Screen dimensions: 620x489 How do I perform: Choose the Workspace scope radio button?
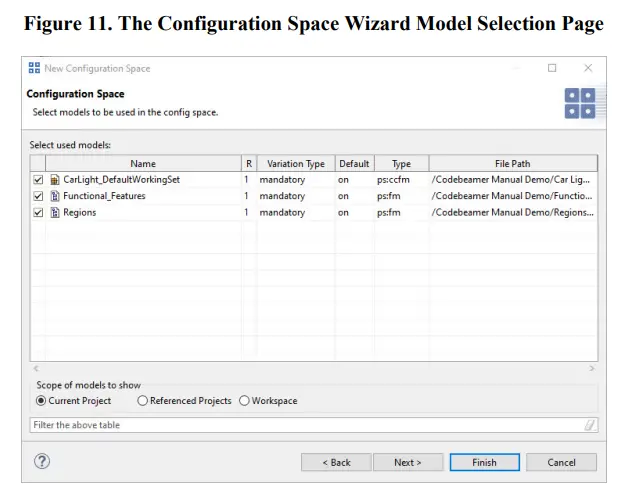click(x=243, y=401)
